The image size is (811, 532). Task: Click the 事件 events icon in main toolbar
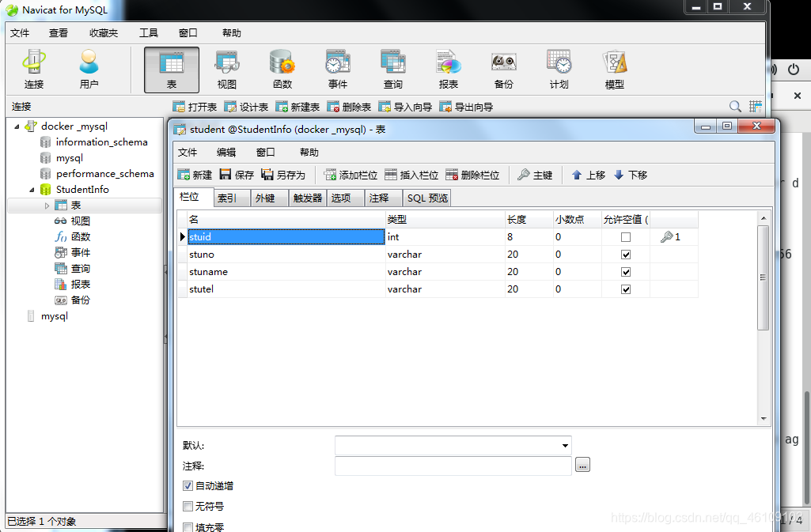coord(337,70)
